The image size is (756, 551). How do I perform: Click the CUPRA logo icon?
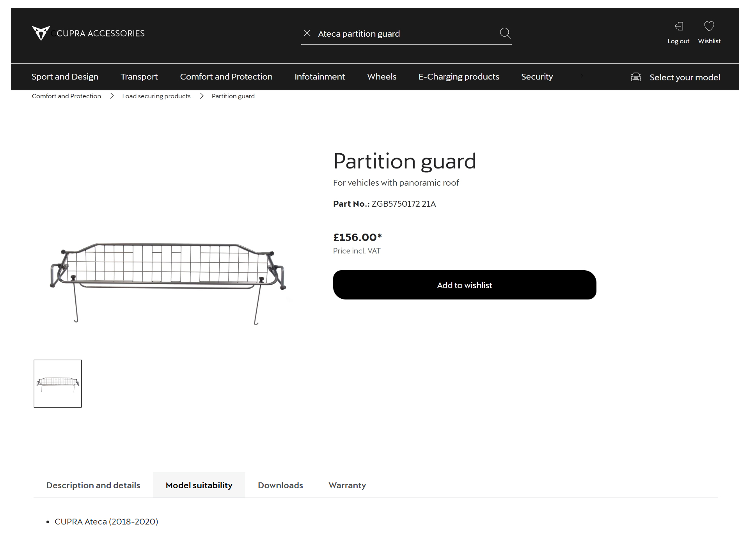(x=41, y=33)
